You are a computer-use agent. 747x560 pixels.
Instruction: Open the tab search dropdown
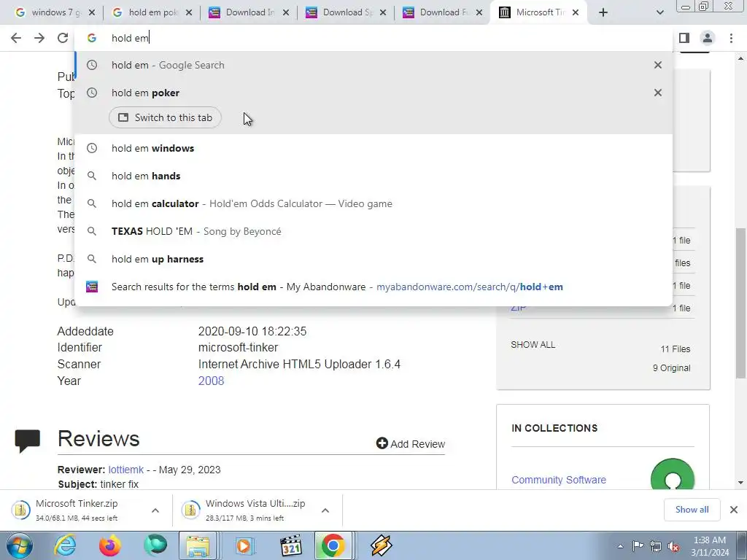(x=659, y=12)
